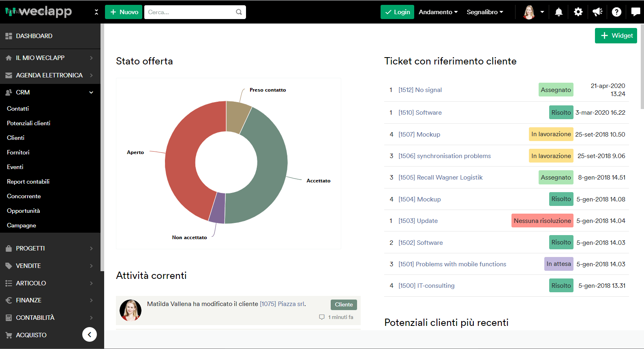Open Opportunità in CRM menu

pos(23,211)
